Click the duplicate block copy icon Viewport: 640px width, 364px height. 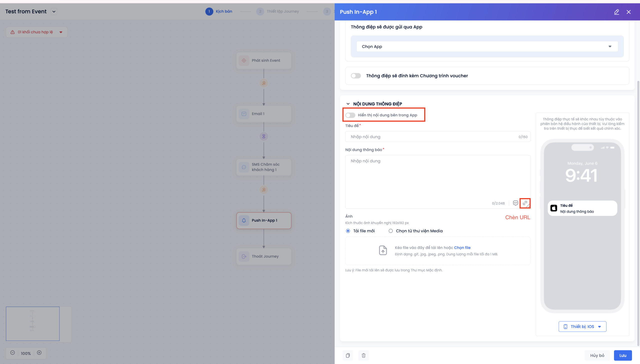point(348,355)
